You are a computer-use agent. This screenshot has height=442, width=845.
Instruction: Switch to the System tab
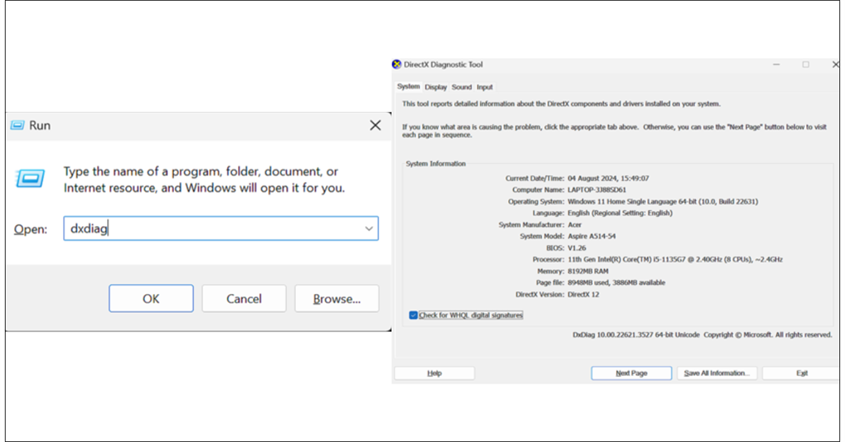coord(408,86)
